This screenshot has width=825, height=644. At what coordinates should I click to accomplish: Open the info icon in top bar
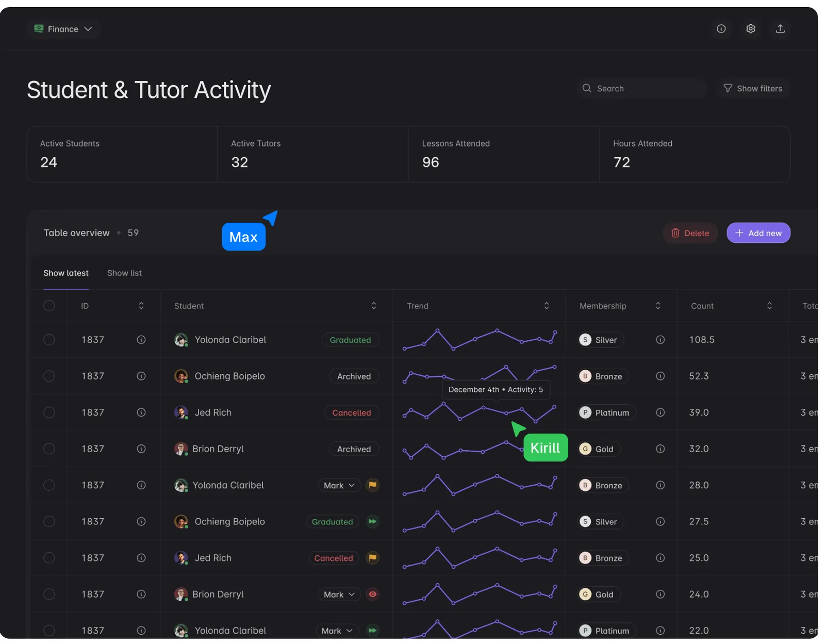pos(721,29)
